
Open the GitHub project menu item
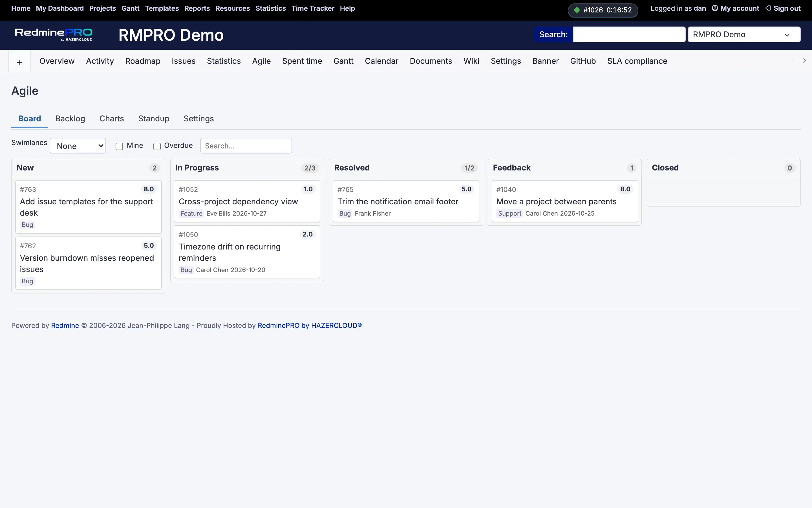583,61
